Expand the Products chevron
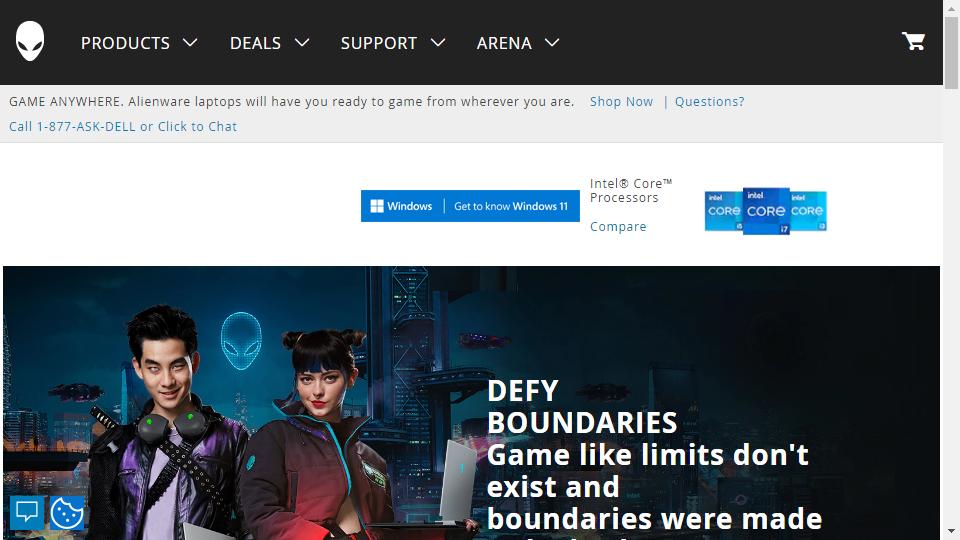The image size is (960, 540). [190, 42]
